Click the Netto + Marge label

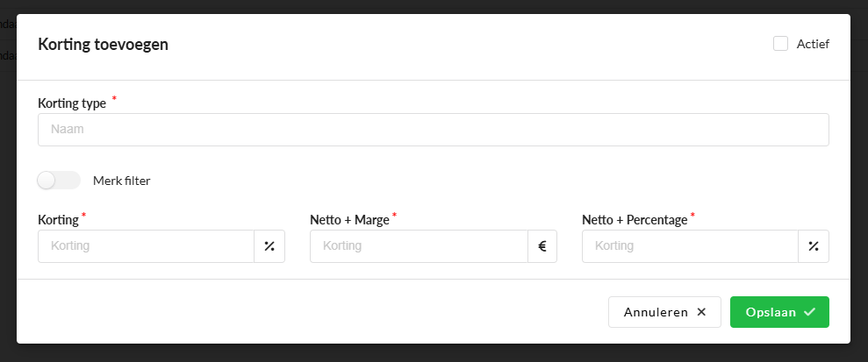[348, 220]
